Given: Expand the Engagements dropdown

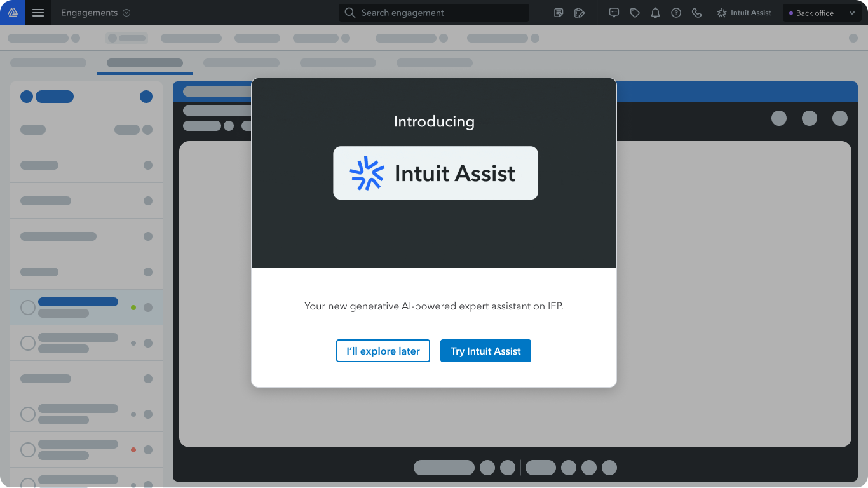Looking at the screenshot, I should pyautogui.click(x=95, y=13).
